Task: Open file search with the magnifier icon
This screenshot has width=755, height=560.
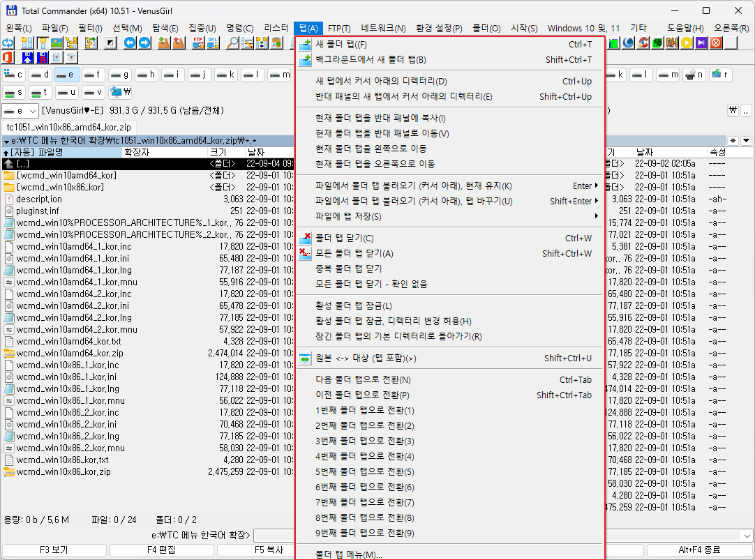Action: tap(232, 43)
